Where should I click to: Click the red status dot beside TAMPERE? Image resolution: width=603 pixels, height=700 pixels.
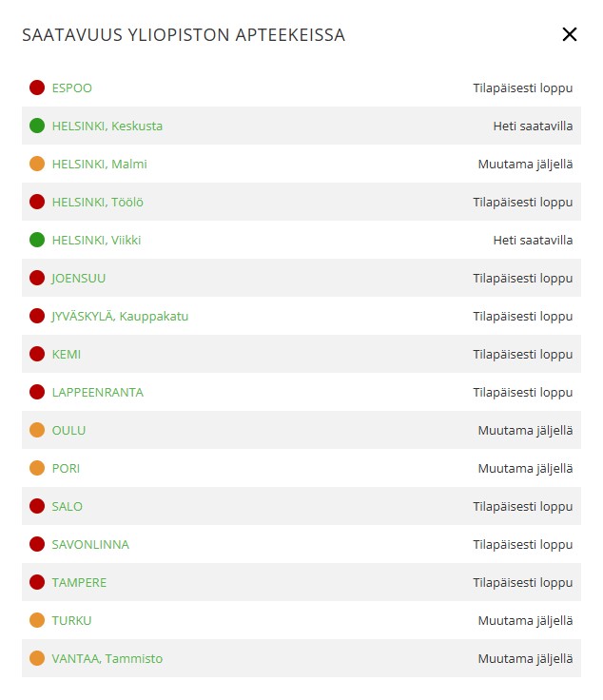coord(37,582)
